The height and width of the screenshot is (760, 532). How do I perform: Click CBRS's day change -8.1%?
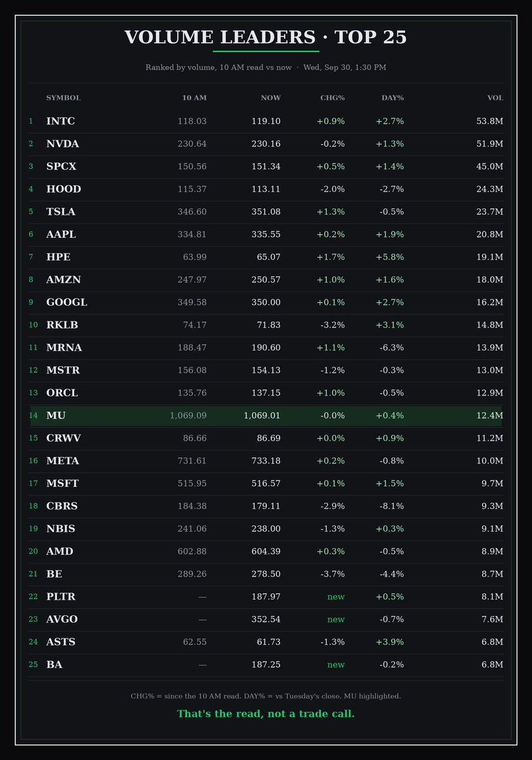pyautogui.click(x=392, y=506)
